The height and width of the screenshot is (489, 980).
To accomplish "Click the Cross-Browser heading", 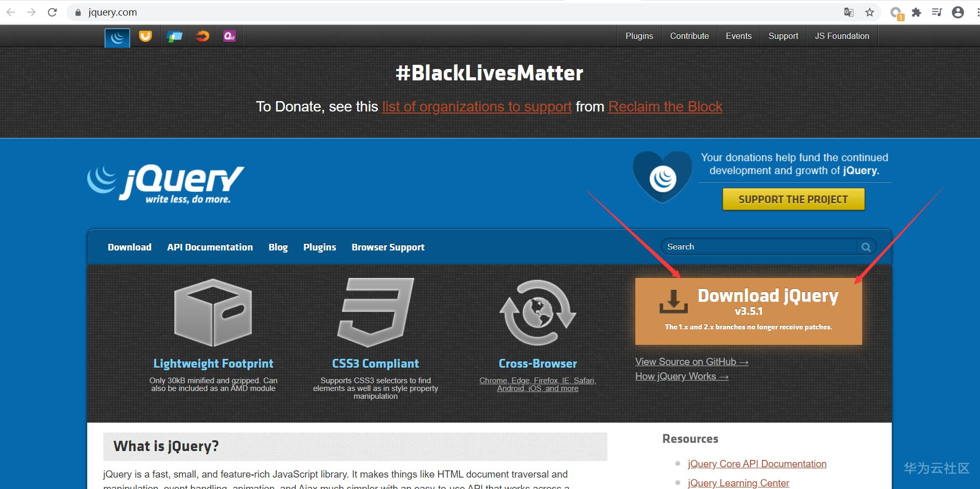I will pos(538,364).
